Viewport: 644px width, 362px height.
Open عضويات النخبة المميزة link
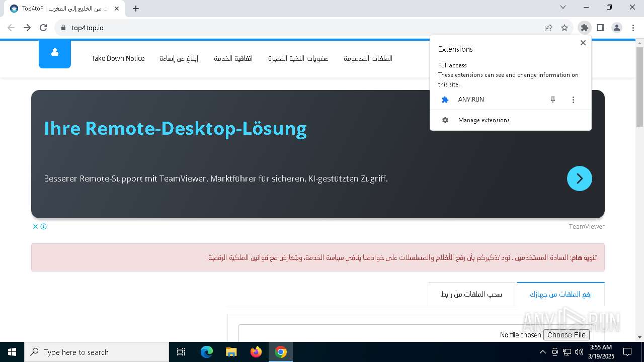pos(298,58)
